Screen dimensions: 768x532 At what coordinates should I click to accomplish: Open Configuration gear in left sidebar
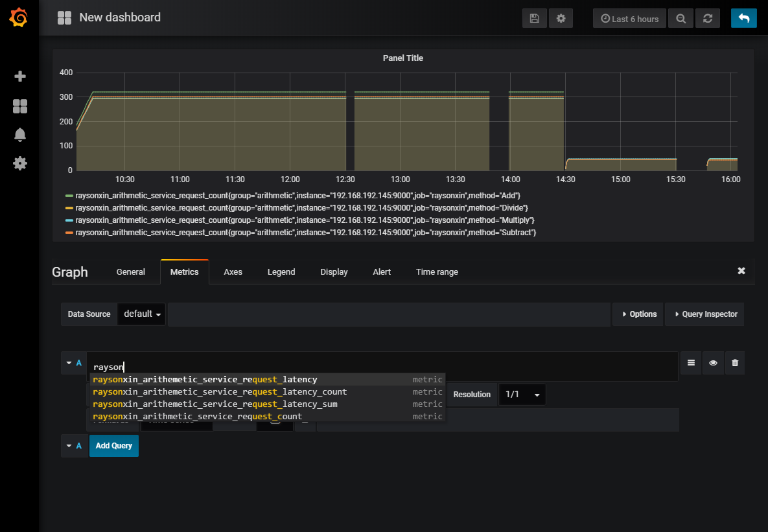coord(19,163)
